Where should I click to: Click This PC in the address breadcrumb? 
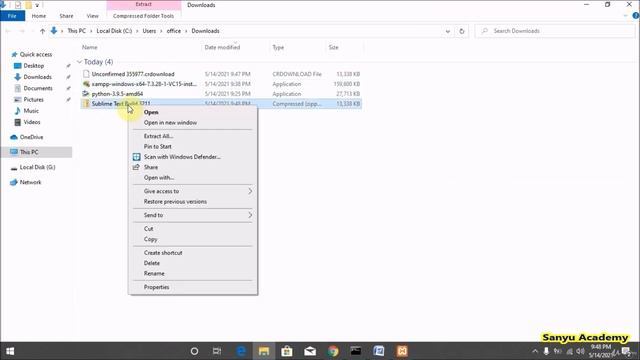coord(77,31)
